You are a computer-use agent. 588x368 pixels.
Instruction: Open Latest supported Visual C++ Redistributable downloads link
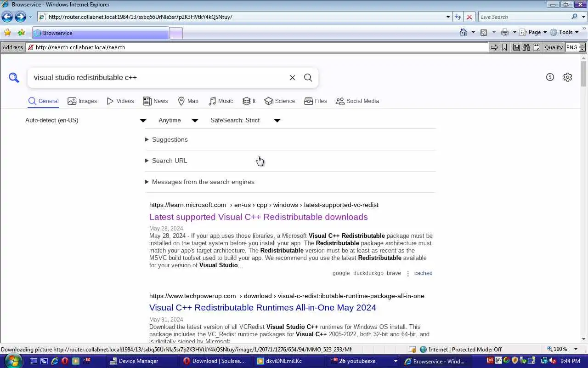259,217
